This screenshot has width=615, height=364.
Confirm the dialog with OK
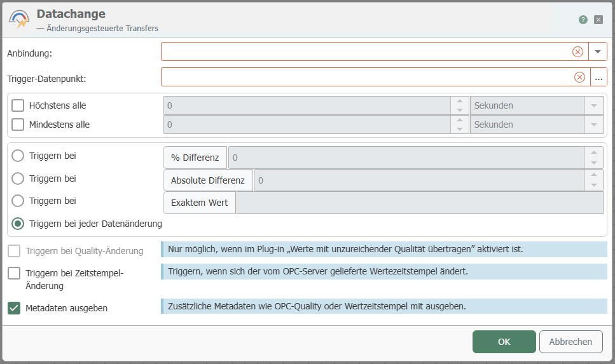pyautogui.click(x=504, y=342)
